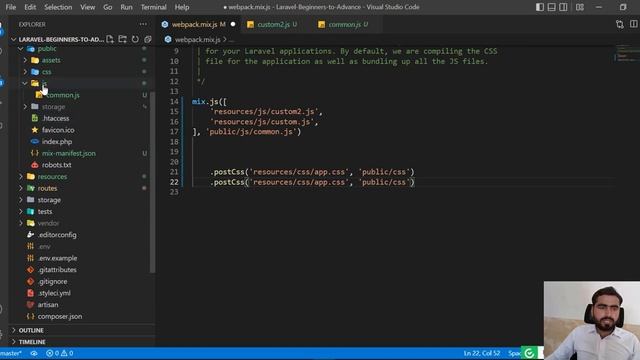Open the Run menu
The height and width of the screenshot is (360, 640).
[x=126, y=7]
